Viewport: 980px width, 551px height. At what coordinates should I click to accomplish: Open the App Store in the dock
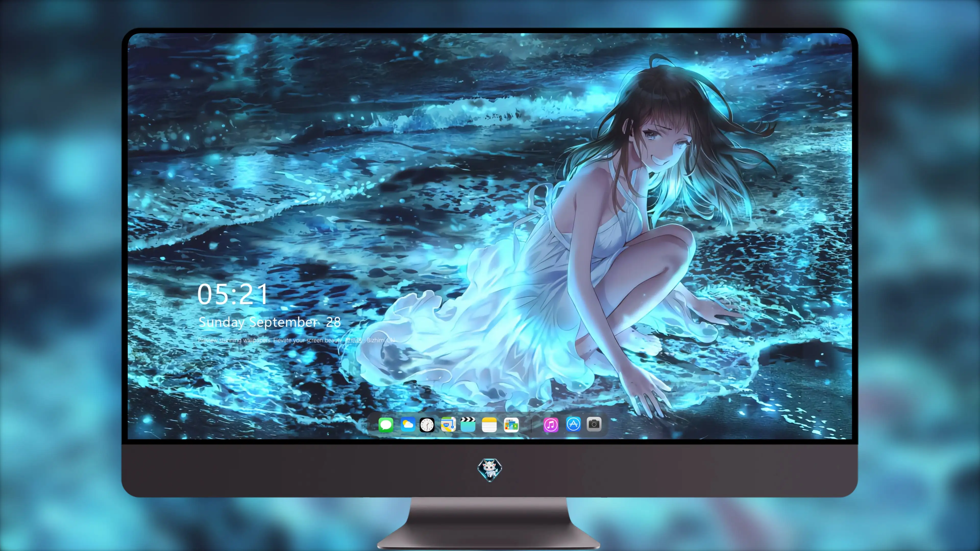(573, 424)
